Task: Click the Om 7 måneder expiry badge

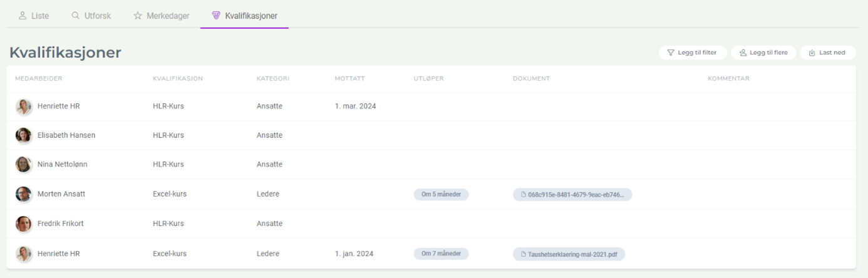Action: (x=441, y=254)
